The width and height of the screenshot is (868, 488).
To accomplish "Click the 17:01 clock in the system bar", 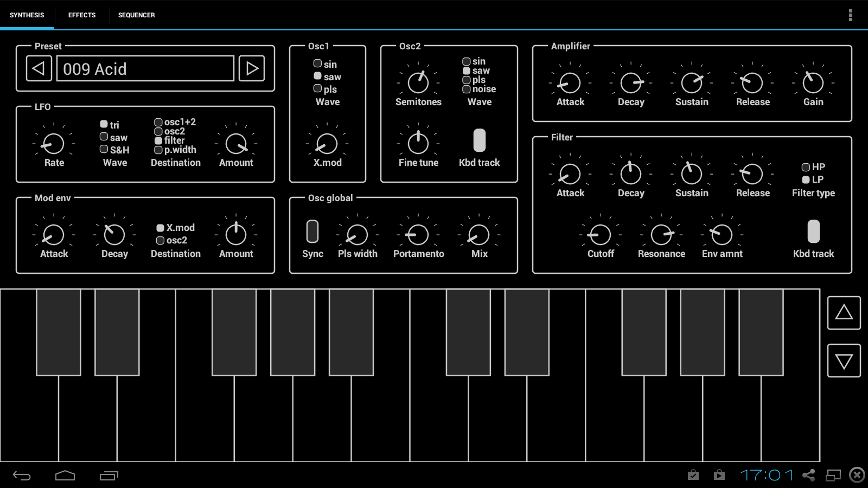I will 767,476.
